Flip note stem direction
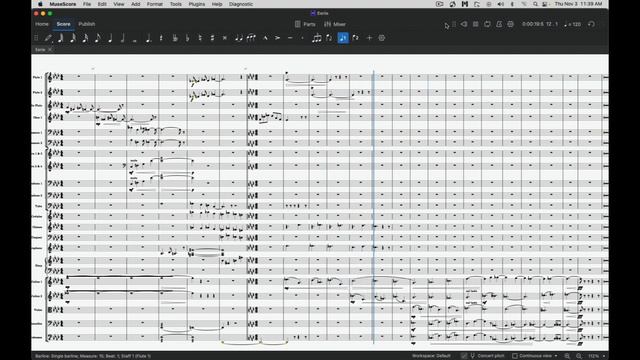The image size is (640, 360). click(329, 38)
